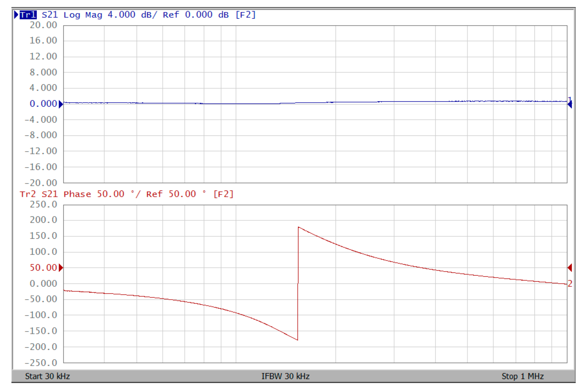Click Ref 0.000 dB in Tr1 title
Image resolution: width=587 pixels, height=392 pixels.
click(x=196, y=15)
